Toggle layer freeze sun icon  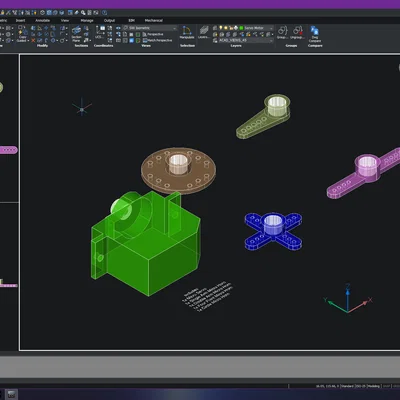tap(226, 28)
